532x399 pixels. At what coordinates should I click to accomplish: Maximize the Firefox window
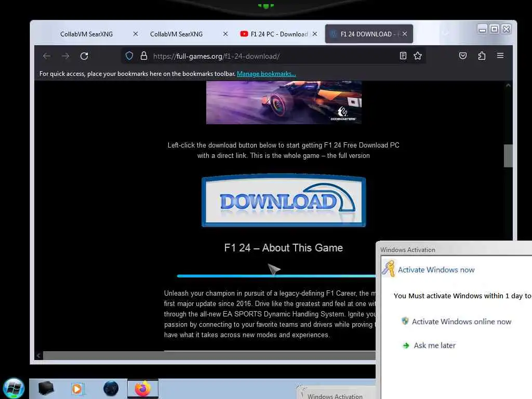click(495, 29)
